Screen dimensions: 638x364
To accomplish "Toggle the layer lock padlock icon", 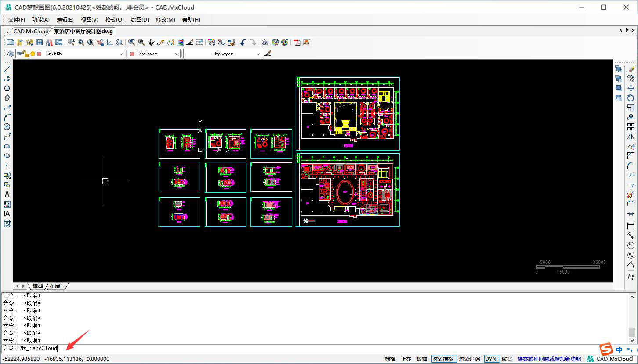I will point(26,54).
